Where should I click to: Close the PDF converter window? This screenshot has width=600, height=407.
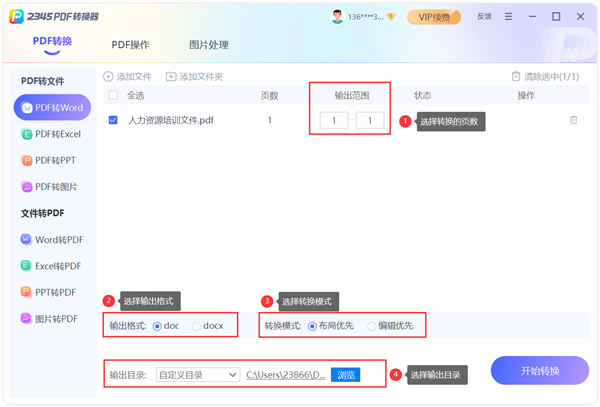coord(580,16)
